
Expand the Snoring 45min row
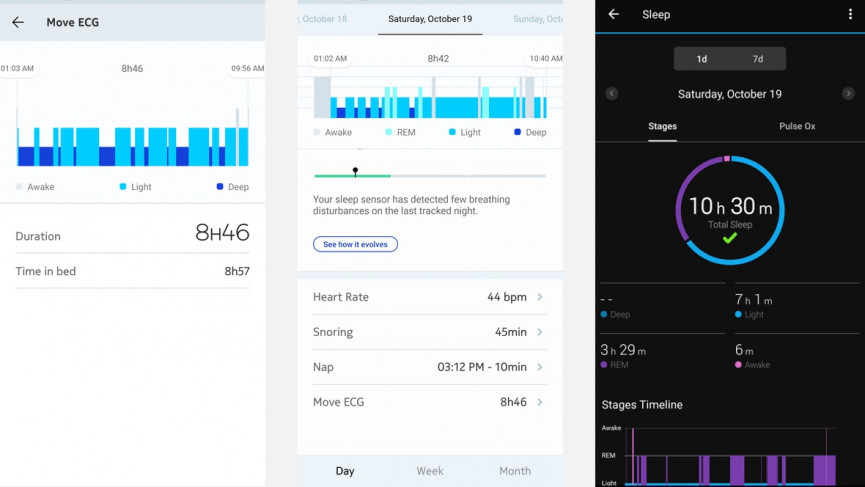click(430, 332)
